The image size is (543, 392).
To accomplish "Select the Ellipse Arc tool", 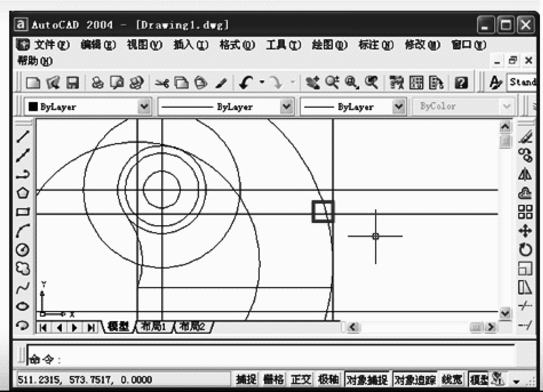I will coord(23,325).
